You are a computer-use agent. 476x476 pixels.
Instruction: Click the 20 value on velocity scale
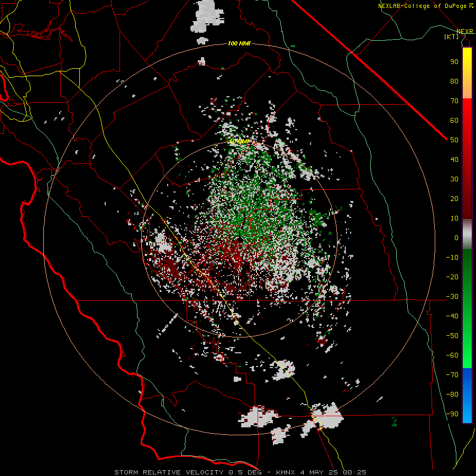click(x=454, y=198)
